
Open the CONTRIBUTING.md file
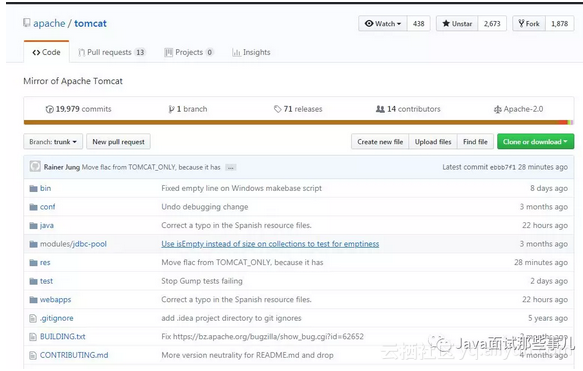(74, 355)
